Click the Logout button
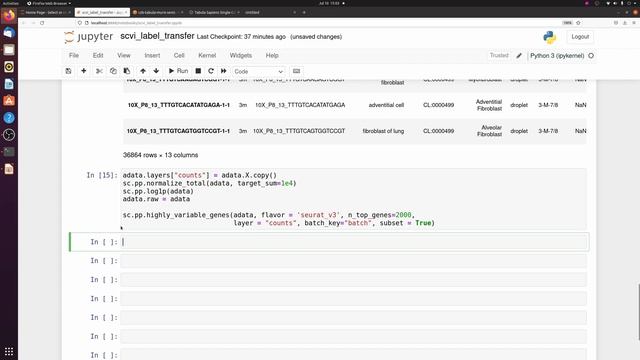Screen dimensions: 640x360 pyautogui.click(x=580, y=37)
